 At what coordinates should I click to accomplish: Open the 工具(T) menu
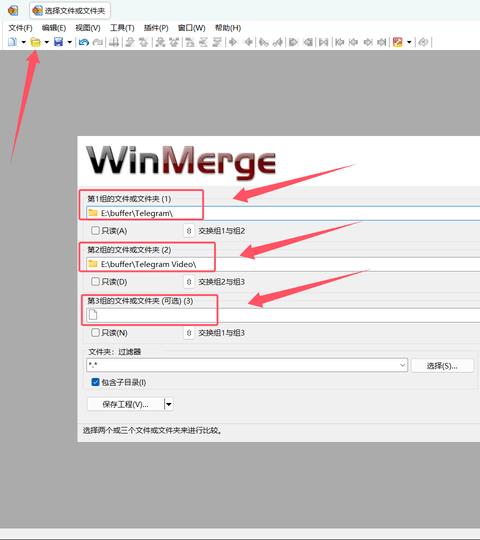point(122,28)
